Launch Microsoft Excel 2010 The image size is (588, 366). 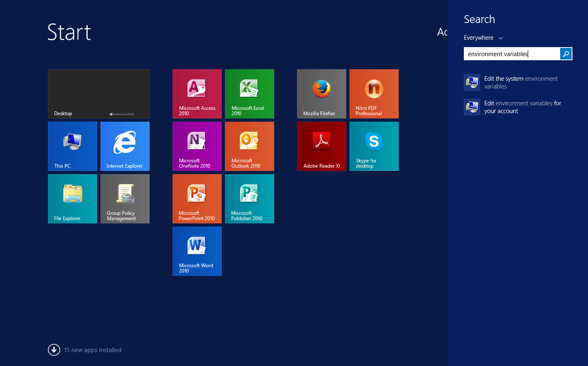pos(250,94)
